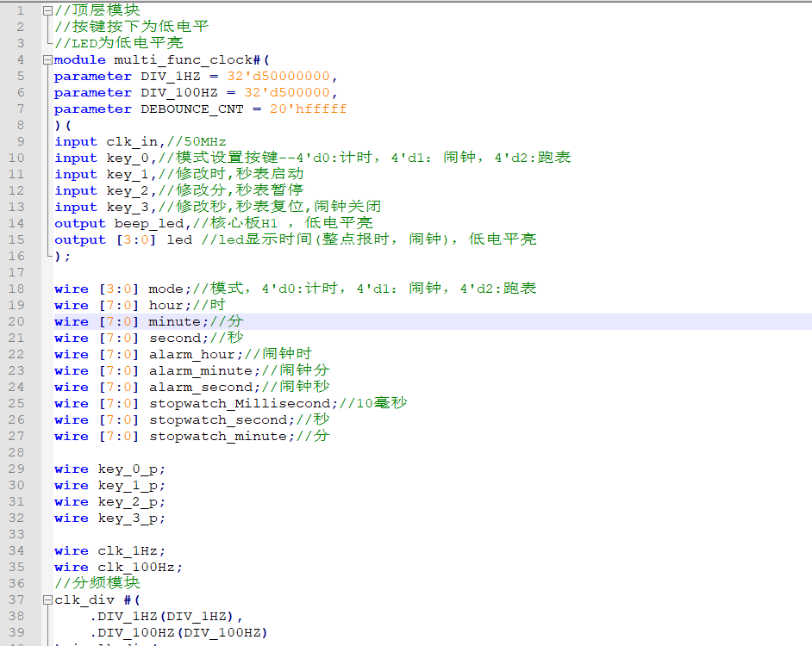Click the '//分频模块' comment on line 36
The image size is (812, 646).
tap(97, 583)
